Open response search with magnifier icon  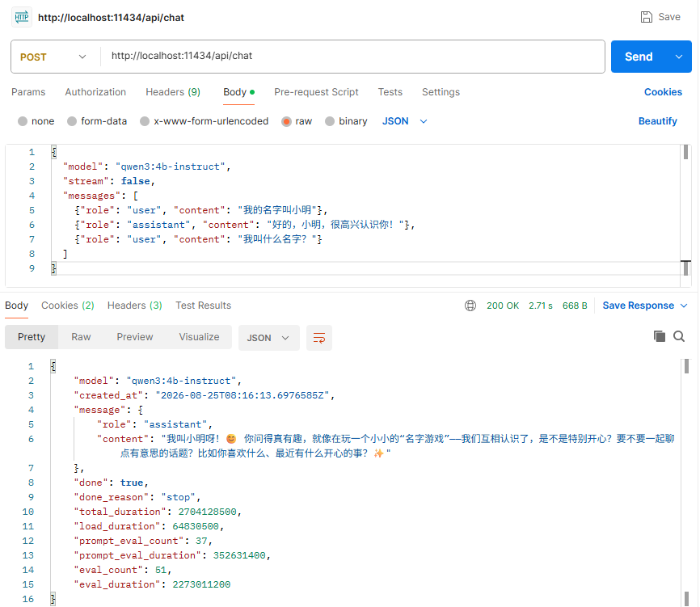tap(678, 336)
